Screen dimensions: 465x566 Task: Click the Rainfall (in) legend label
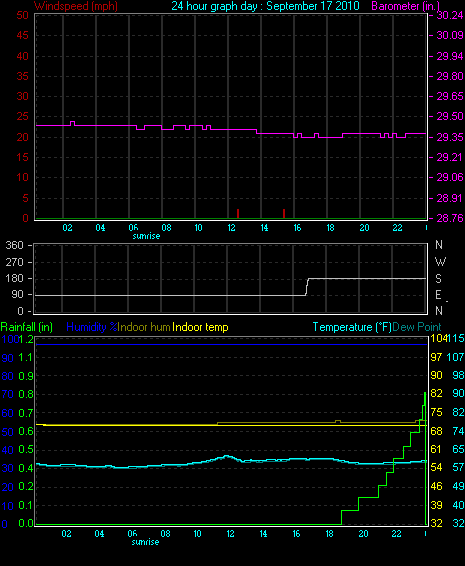click(27, 327)
